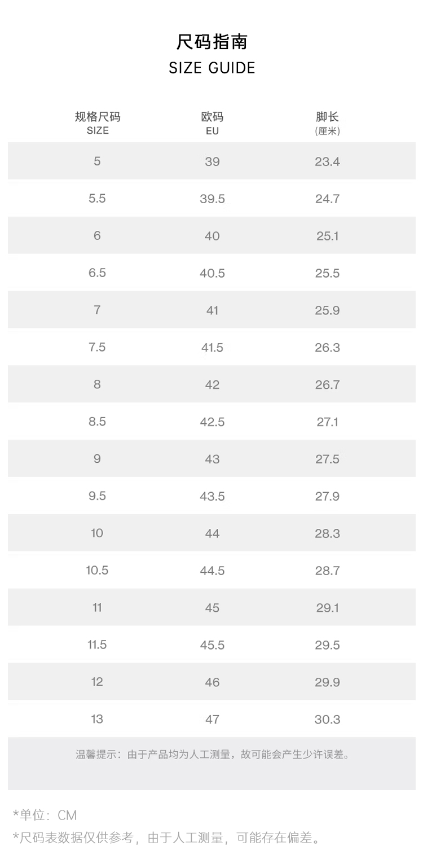
Task: Click EU size 42 cell
Action: coord(212,385)
